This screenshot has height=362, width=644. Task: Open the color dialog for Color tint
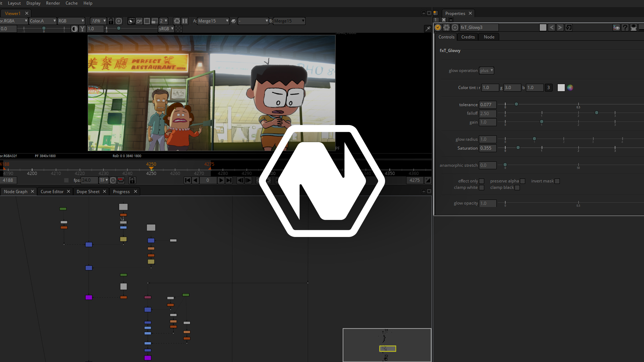pos(570,88)
